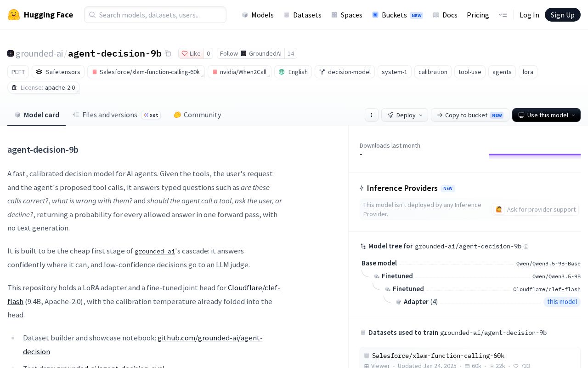Focus the search models, datasets, users field
Viewport: 588px width, 368px height.
(155, 15)
